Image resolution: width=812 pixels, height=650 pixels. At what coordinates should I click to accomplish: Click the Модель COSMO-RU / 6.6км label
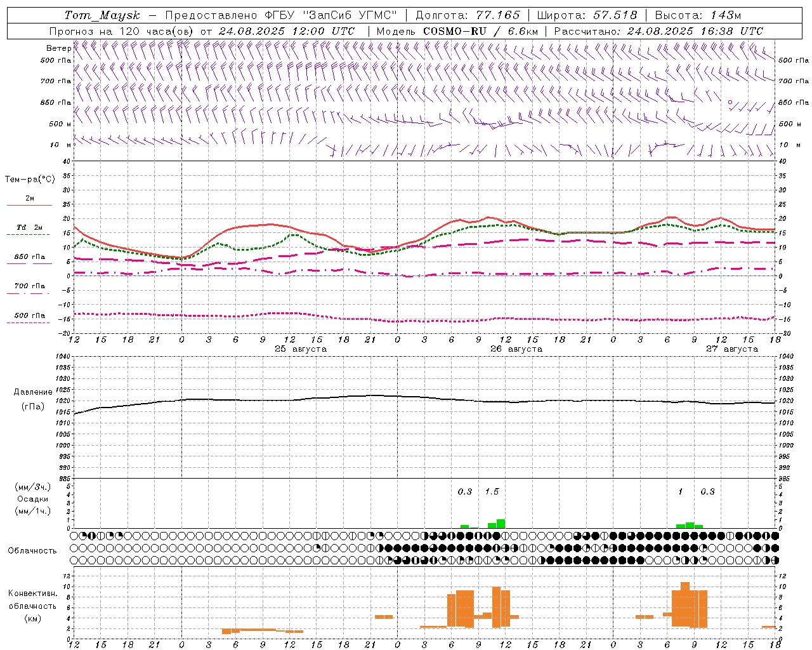pos(457,31)
